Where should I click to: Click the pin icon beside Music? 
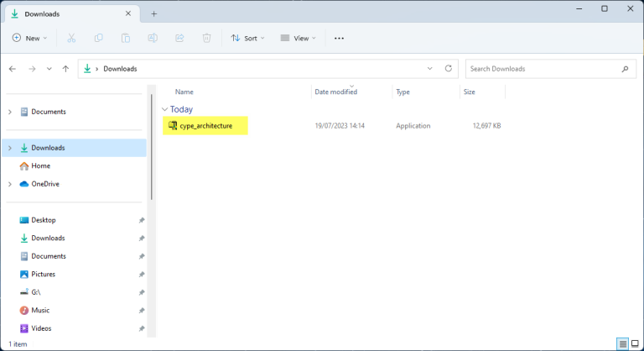(x=141, y=310)
